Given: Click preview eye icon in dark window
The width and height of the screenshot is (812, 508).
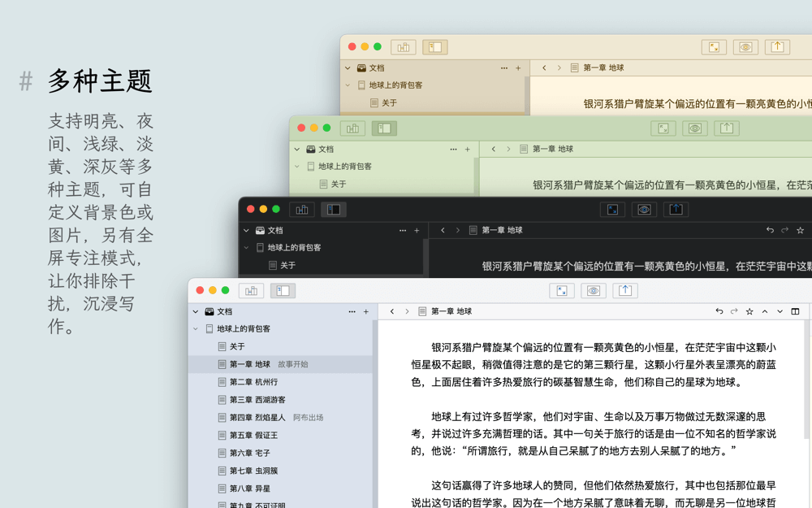Looking at the screenshot, I should tap(644, 210).
